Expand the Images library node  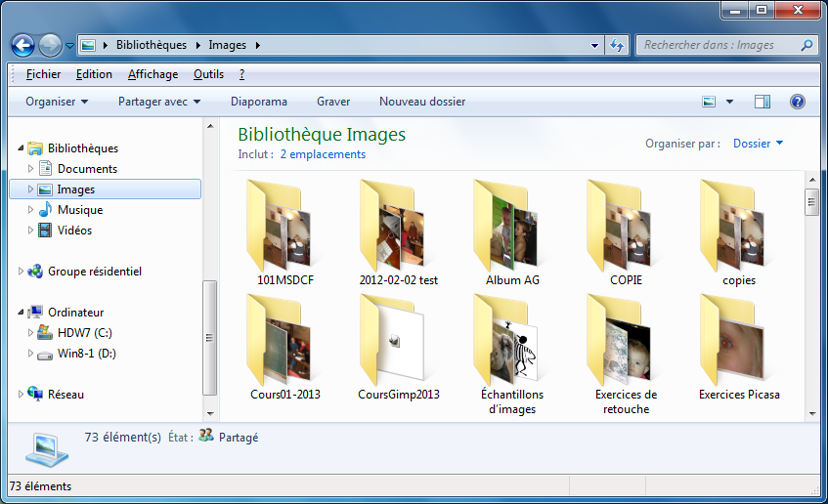30,189
